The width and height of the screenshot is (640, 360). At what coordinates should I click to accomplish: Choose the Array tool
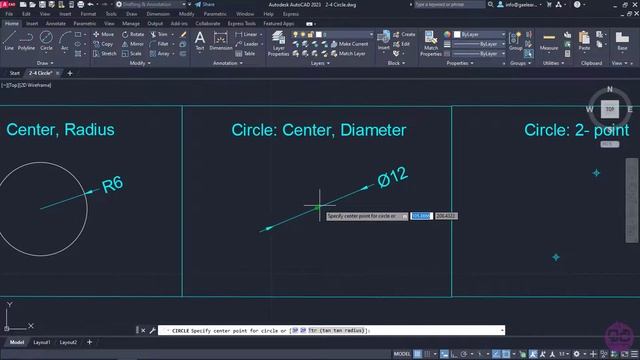pyautogui.click(x=160, y=53)
